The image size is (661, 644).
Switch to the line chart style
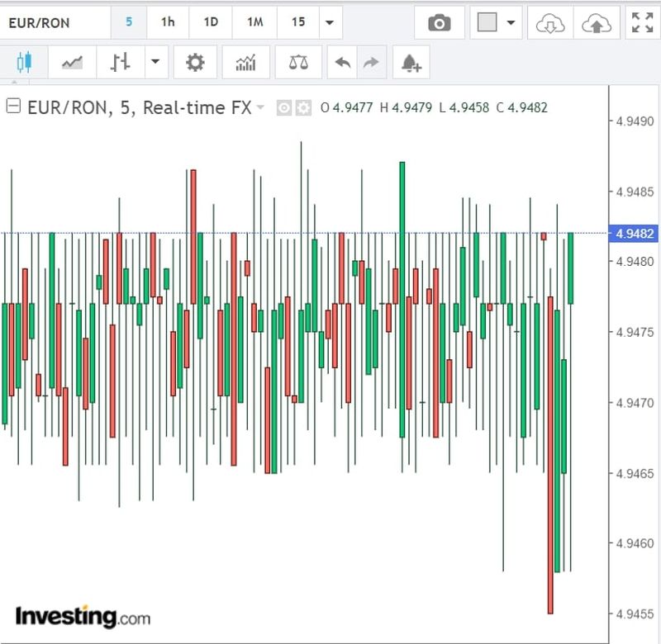tap(73, 63)
